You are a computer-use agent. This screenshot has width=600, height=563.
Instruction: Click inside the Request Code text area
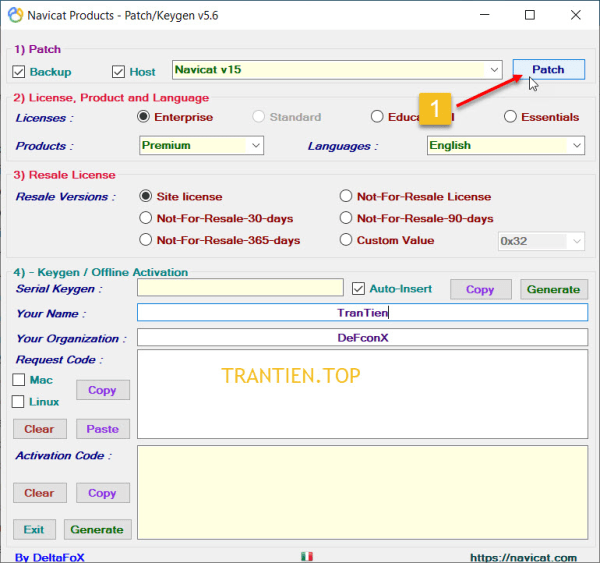[x=362, y=394]
